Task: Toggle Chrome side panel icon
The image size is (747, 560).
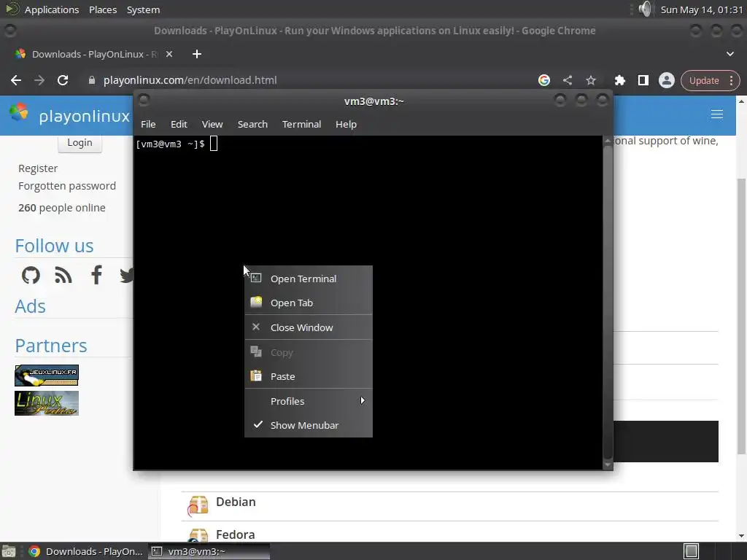Action: pos(643,80)
